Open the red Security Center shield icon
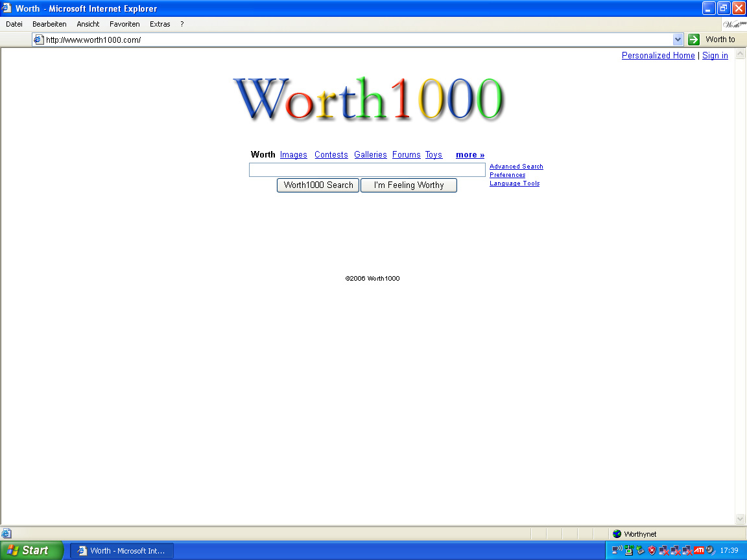747x560 pixels. (652, 550)
